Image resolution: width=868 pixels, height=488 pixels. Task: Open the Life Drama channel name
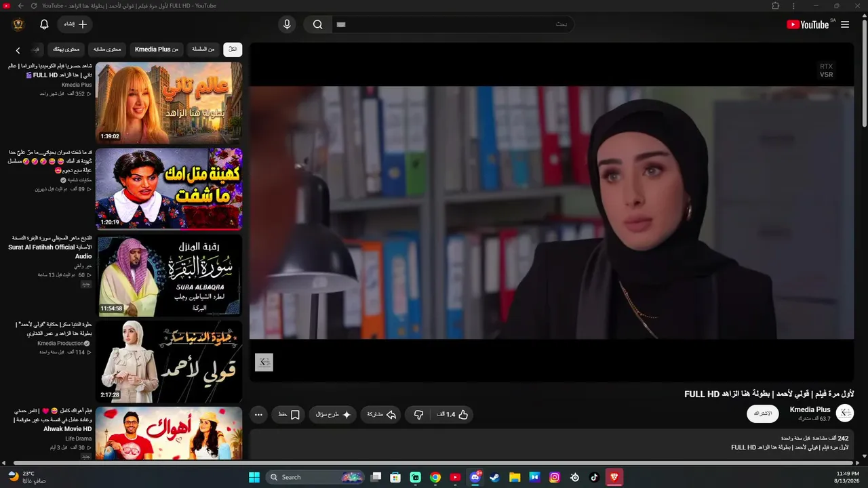pyautogui.click(x=79, y=439)
